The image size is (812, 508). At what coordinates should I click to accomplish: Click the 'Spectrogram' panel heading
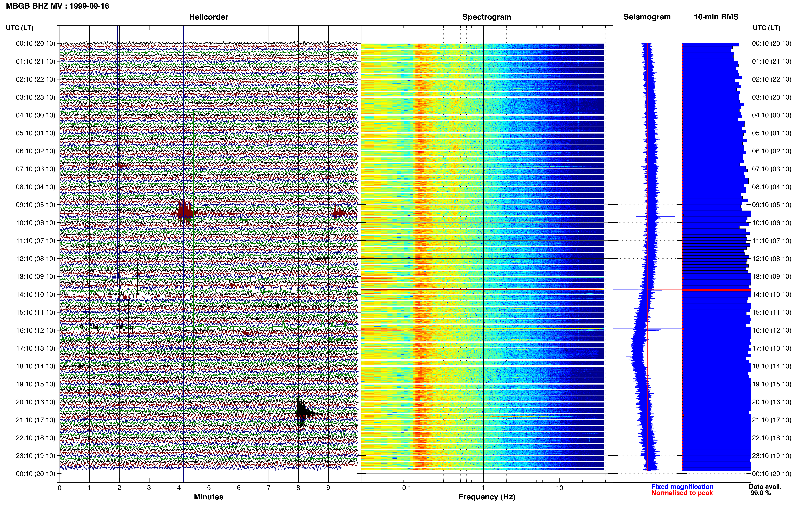(x=487, y=17)
